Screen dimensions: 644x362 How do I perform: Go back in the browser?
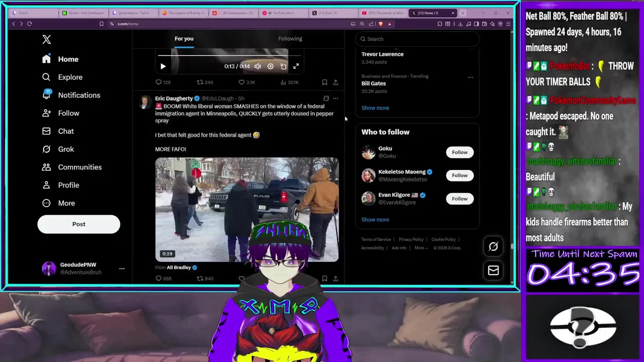tap(14, 24)
